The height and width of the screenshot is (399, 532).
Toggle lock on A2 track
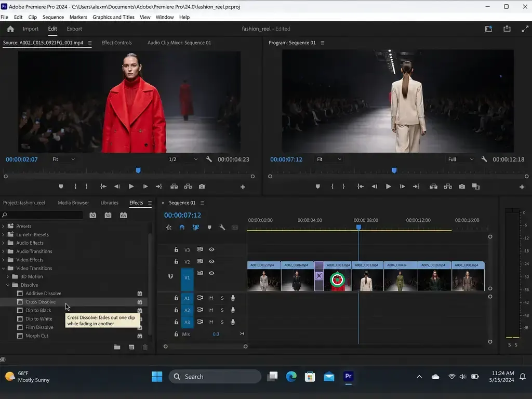(x=176, y=310)
